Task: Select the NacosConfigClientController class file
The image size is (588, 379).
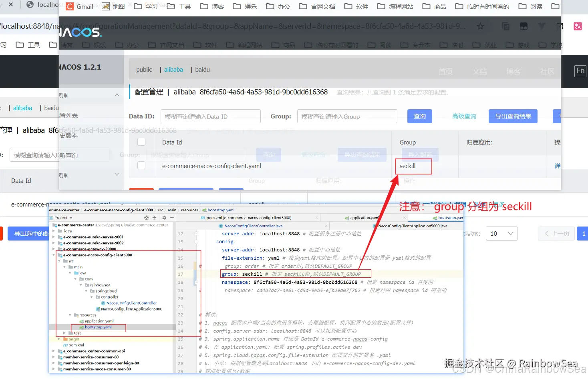Action: click(x=131, y=303)
